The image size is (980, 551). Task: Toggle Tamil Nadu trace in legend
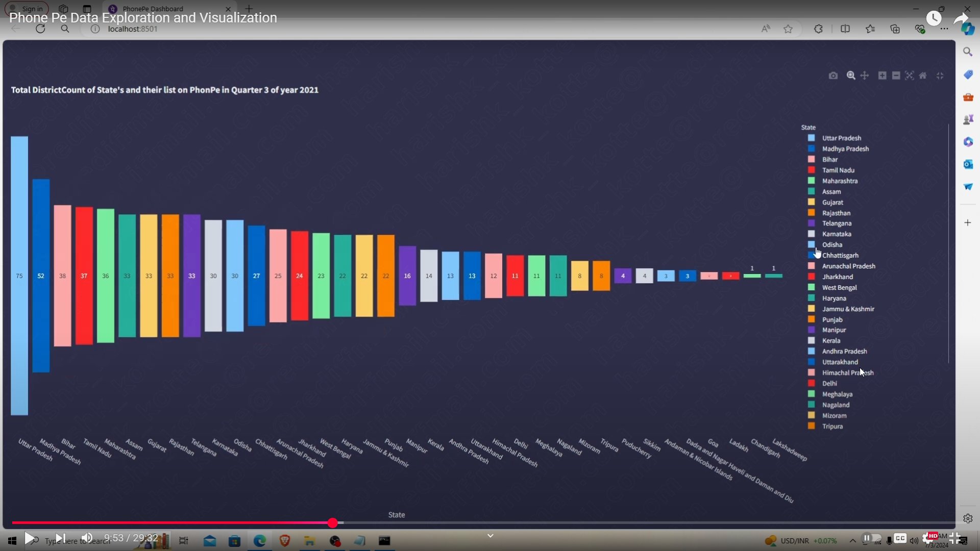(x=838, y=170)
